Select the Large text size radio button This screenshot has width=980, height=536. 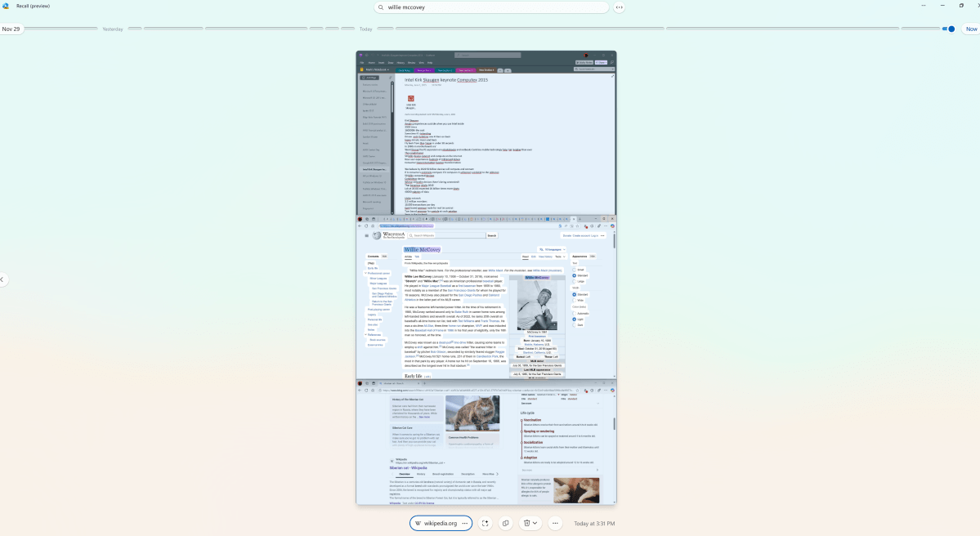coord(575,281)
